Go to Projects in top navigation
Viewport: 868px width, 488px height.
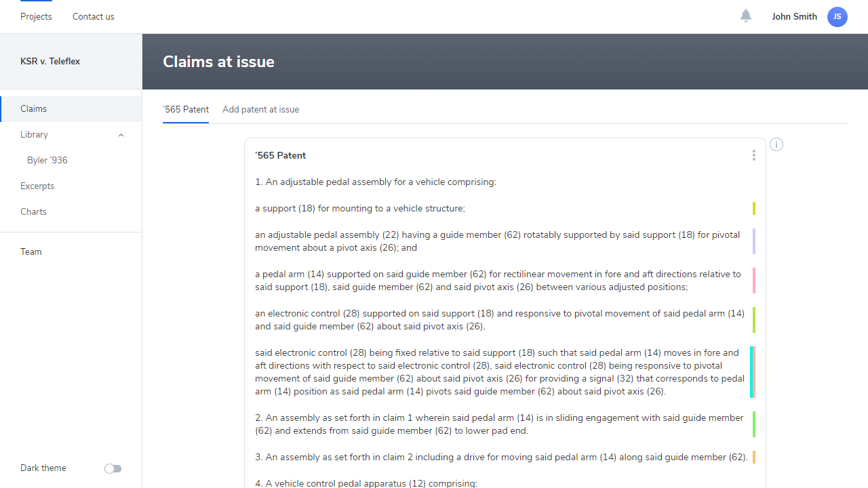(36, 16)
